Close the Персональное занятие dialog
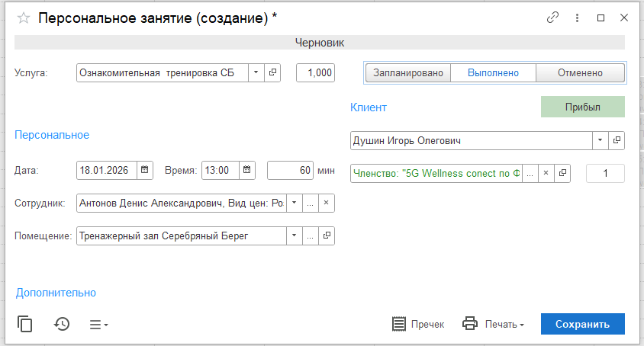This screenshot has height=346, width=644. point(624,18)
